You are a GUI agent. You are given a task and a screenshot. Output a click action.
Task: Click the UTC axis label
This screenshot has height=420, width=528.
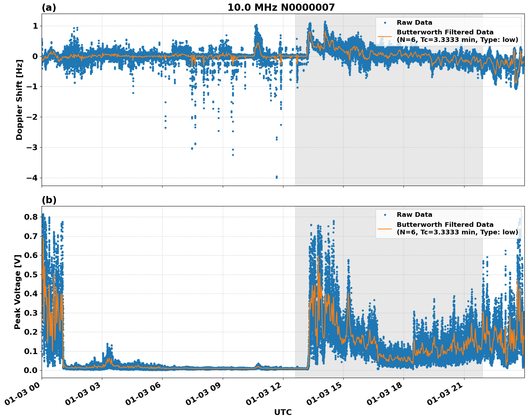click(x=282, y=412)
